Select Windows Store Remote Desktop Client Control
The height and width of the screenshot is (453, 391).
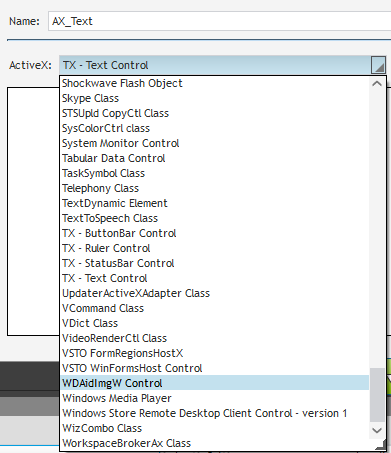point(215,413)
